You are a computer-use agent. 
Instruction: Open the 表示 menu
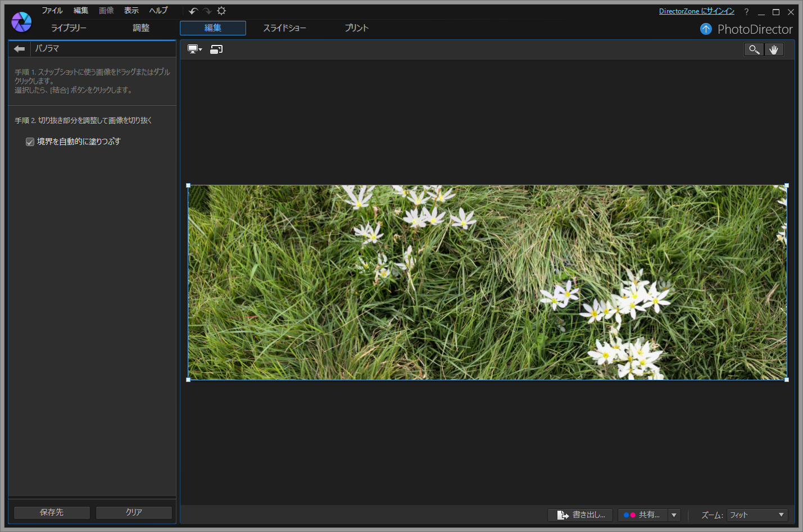coord(131,11)
